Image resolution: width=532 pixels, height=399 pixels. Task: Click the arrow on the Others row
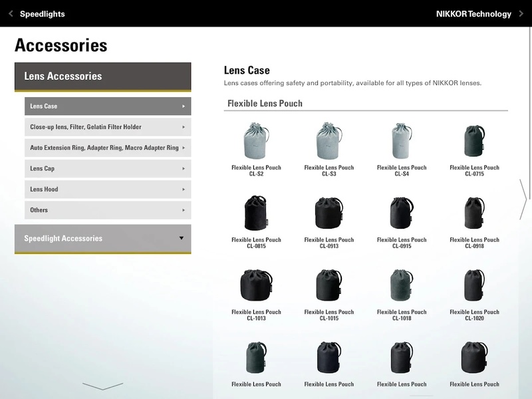(x=184, y=210)
